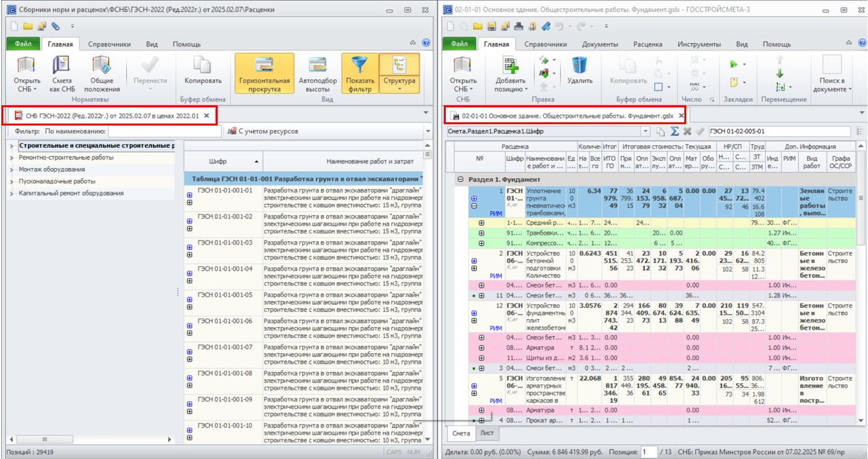Open the Добавить позицию tool

pos(512,75)
